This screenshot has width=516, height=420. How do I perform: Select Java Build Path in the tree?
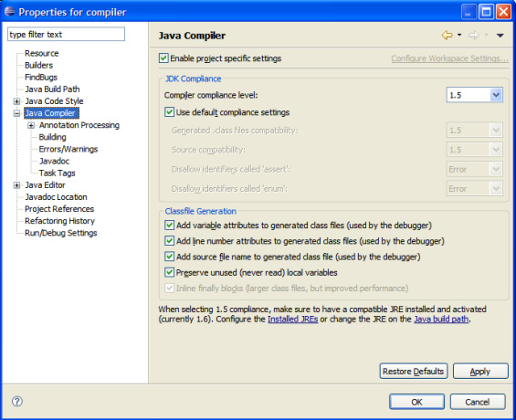pyautogui.click(x=52, y=89)
